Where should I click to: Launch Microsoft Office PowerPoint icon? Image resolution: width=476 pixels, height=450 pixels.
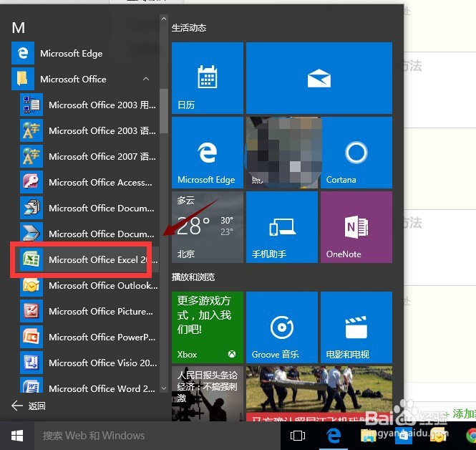click(31, 337)
